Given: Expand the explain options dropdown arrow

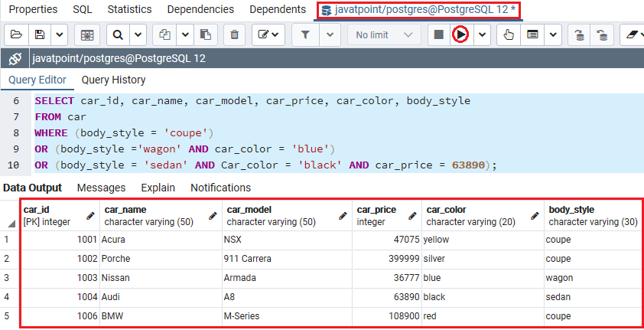Looking at the screenshot, I should [553, 35].
